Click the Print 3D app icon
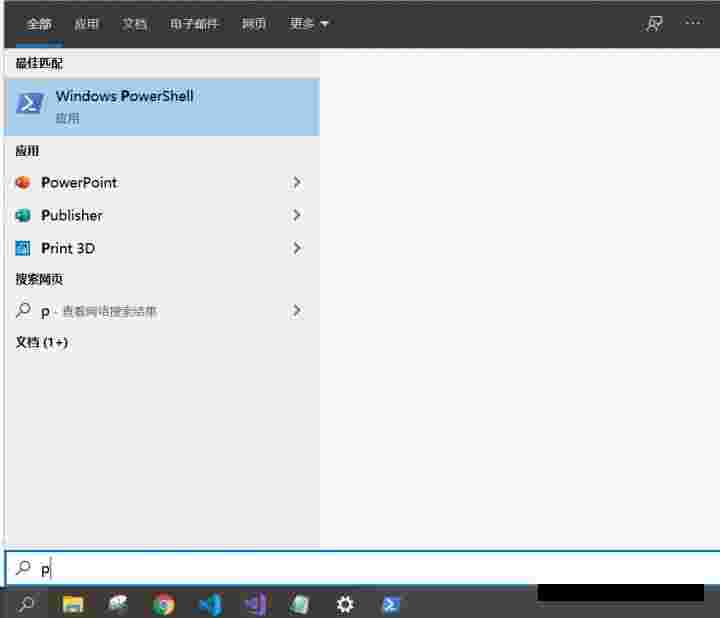Screen dimensions: 720x618 23,248
